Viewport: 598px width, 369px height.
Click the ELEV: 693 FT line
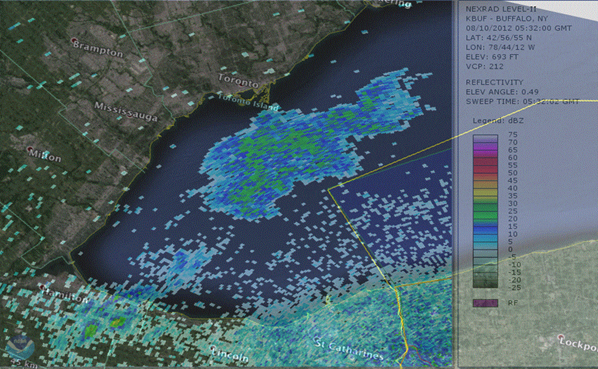click(x=492, y=57)
